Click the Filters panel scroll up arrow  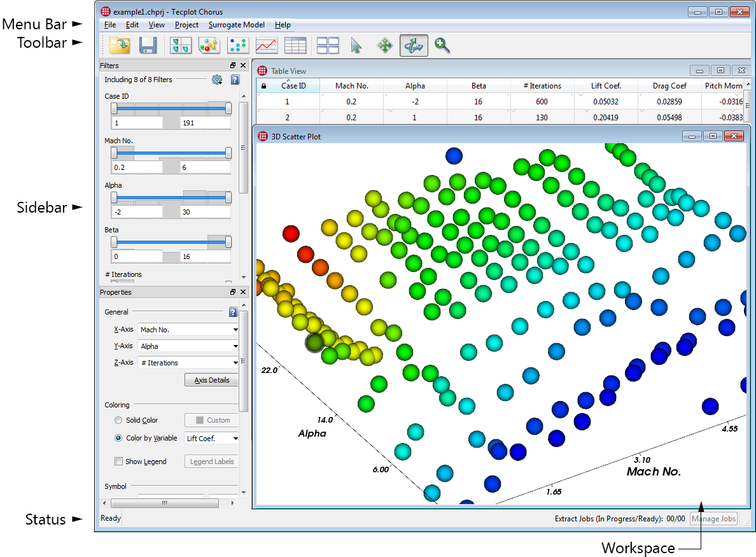(244, 96)
